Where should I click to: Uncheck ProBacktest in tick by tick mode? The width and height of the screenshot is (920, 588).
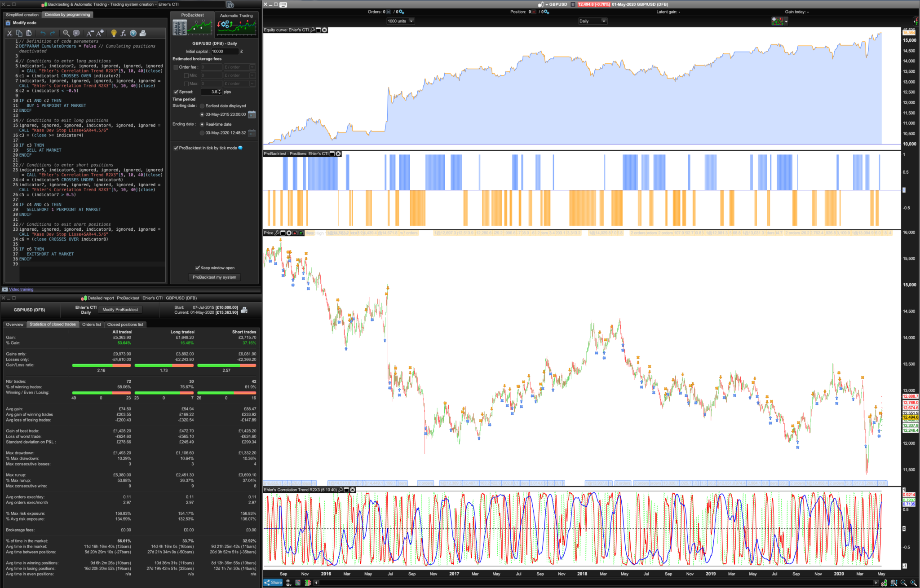pos(176,148)
